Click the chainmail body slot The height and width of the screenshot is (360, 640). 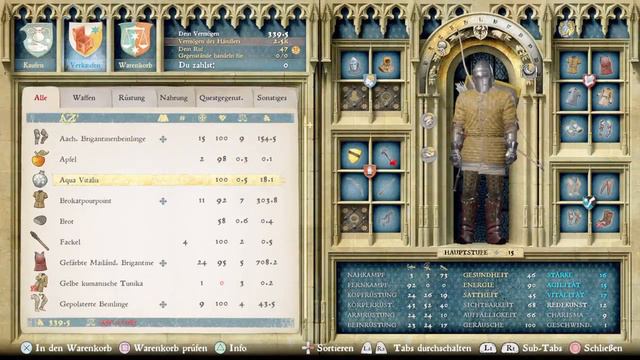(x=573, y=97)
